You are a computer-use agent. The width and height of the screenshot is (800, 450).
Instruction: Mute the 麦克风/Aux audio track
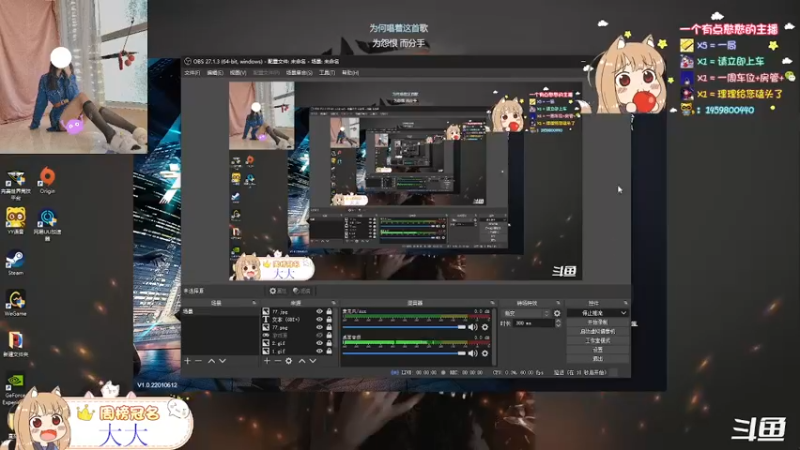(x=473, y=327)
